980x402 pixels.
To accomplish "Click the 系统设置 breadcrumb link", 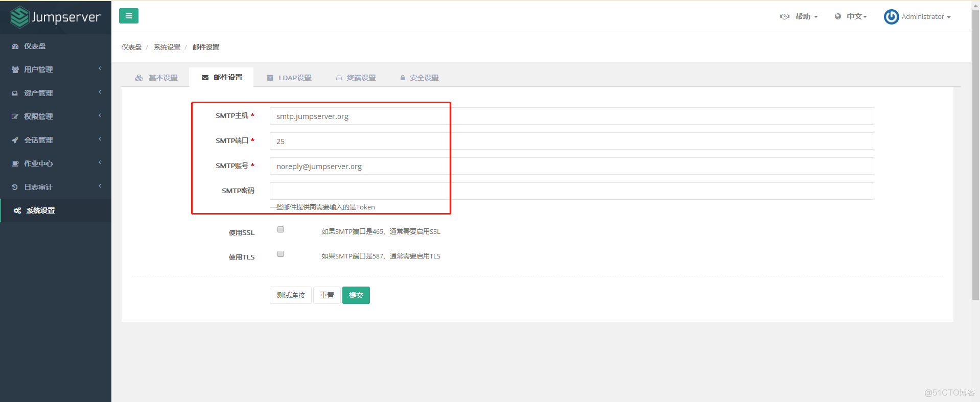I will click(167, 47).
